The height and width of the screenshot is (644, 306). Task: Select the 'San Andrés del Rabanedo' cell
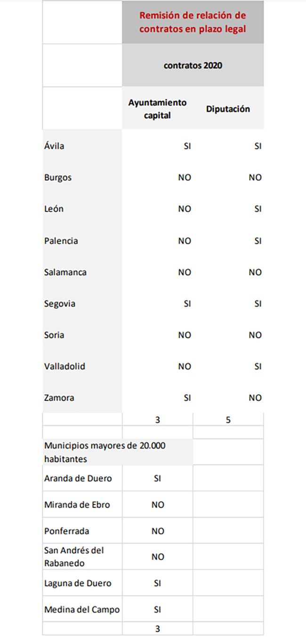pos(74,556)
